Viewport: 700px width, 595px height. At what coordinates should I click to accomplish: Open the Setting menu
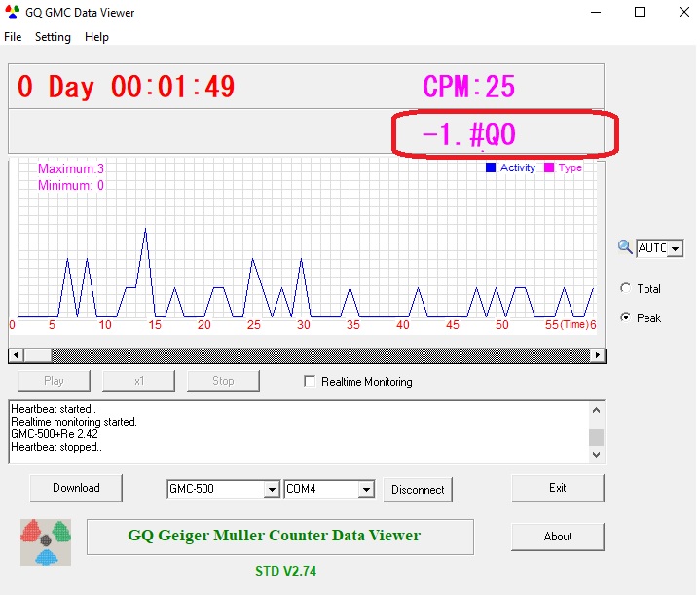pyautogui.click(x=53, y=37)
